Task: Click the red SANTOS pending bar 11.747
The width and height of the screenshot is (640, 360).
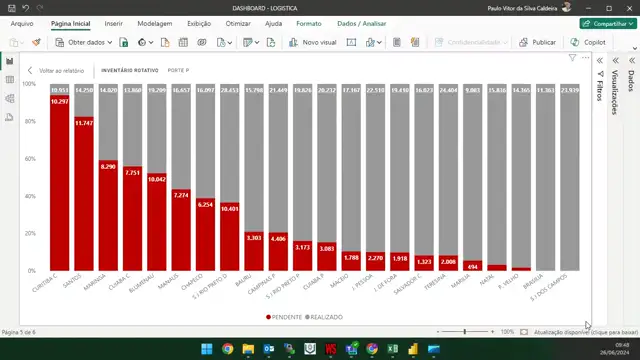Action: tap(84, 194)
